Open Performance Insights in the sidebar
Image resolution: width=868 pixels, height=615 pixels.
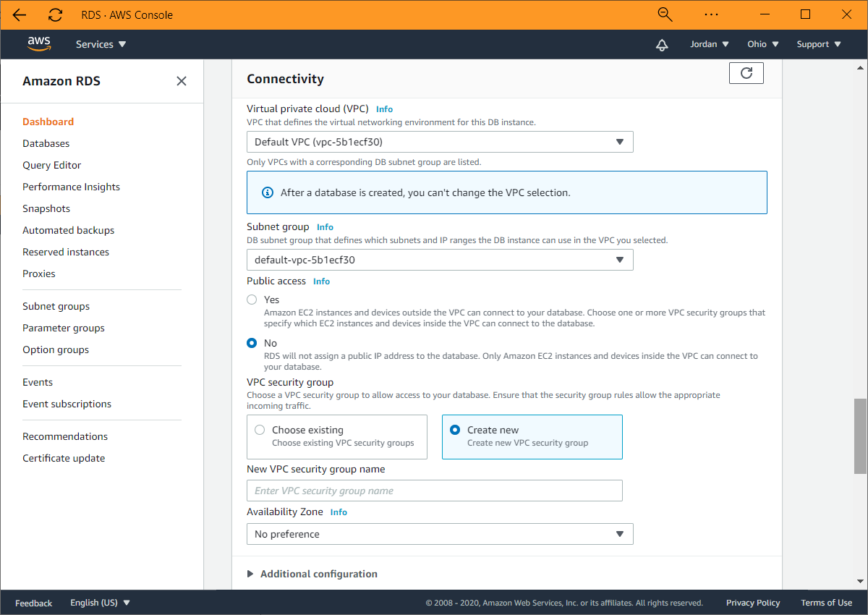tap(72, 187)
